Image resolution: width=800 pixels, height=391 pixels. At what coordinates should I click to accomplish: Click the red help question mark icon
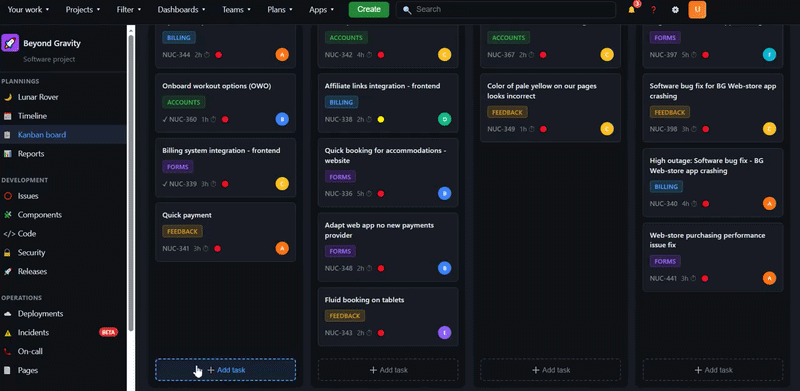pyautogui.click(x=653, y=10)
